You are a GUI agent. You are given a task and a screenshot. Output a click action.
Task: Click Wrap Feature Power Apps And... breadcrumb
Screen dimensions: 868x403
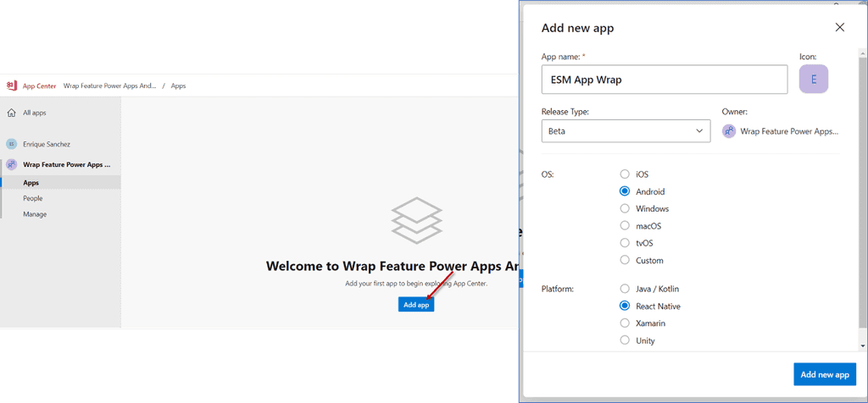click(x=109, y=86)
